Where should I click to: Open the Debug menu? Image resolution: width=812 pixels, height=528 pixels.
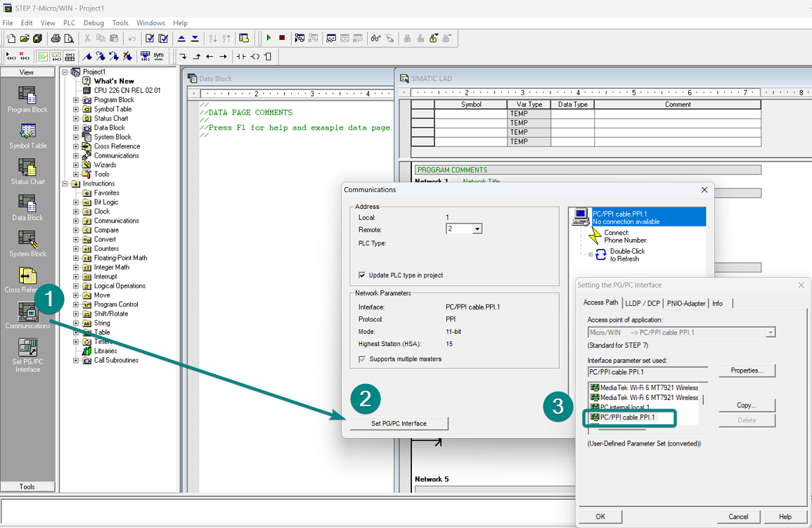[x=94, y=23]
